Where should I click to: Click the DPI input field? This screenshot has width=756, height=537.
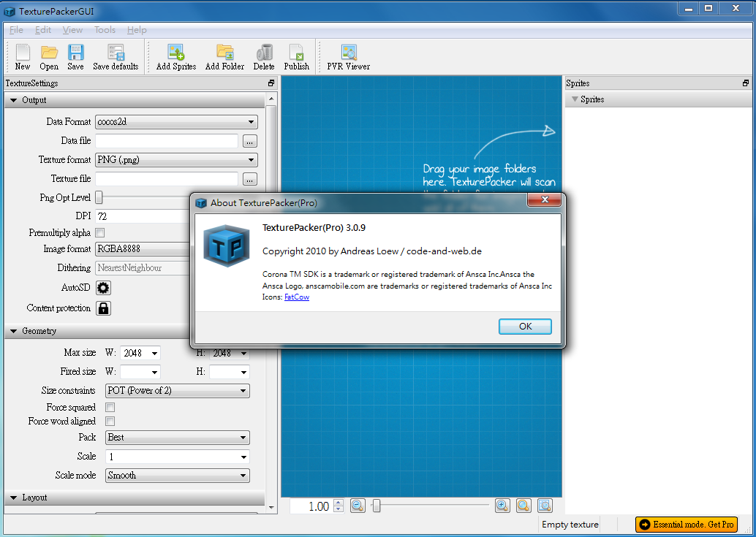click(143, 216)
